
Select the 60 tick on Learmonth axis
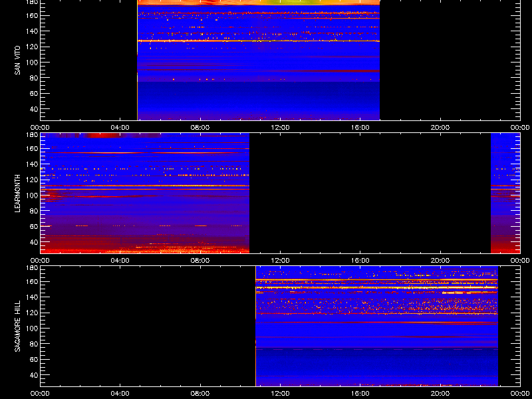pos(35,227)
